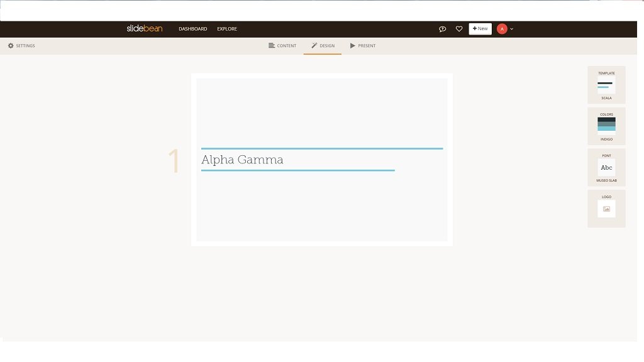Click the Settings gear icon

point(11,46)
